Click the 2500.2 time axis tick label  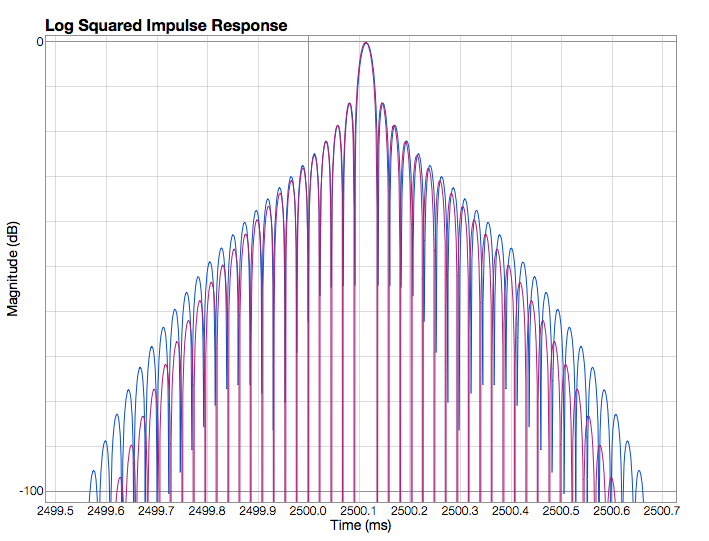tap(409, 511)
